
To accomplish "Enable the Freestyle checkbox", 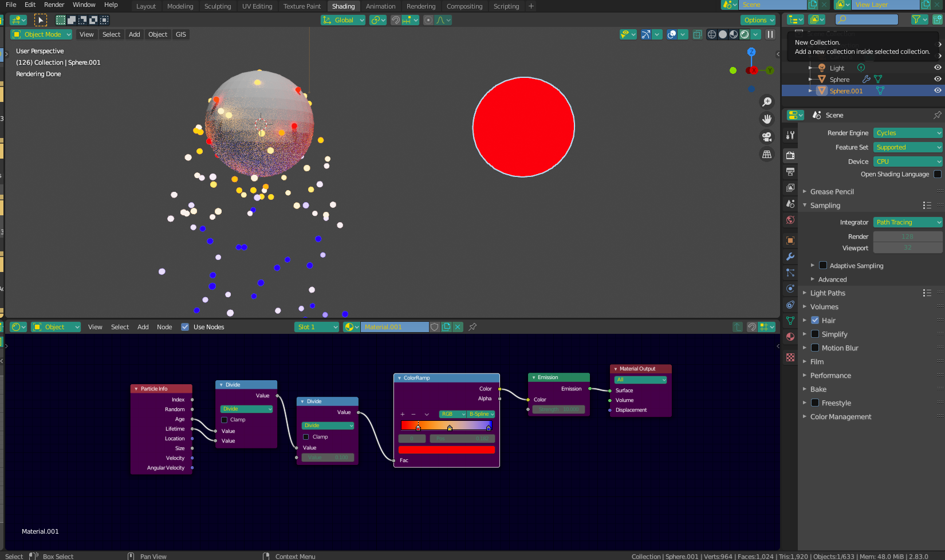I will [x=815, y=403].
